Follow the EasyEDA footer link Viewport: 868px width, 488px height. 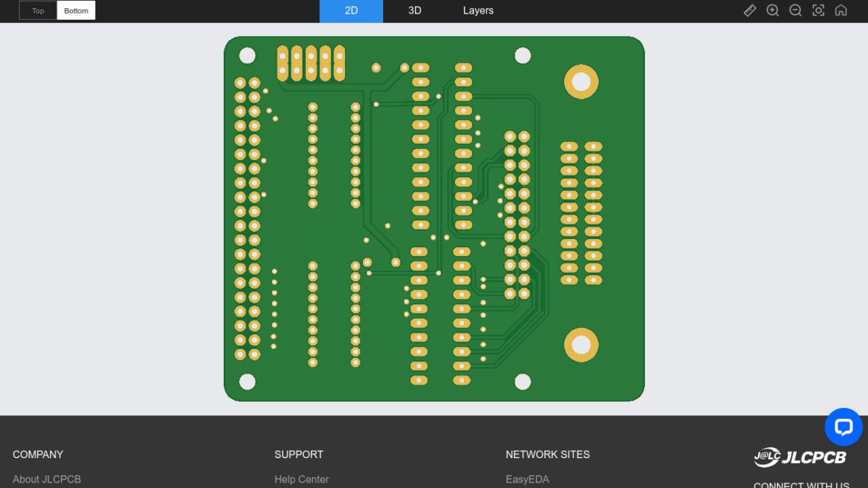(x=527, y=479)
